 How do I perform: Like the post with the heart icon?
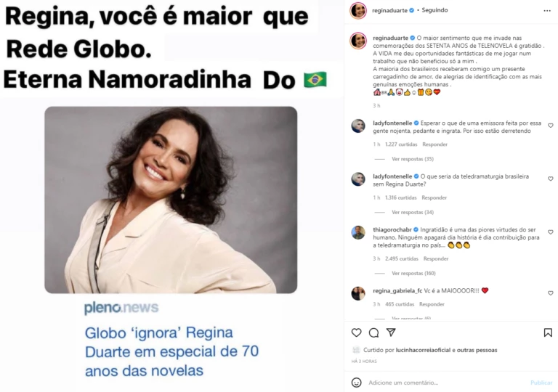[x=356, y=332]
